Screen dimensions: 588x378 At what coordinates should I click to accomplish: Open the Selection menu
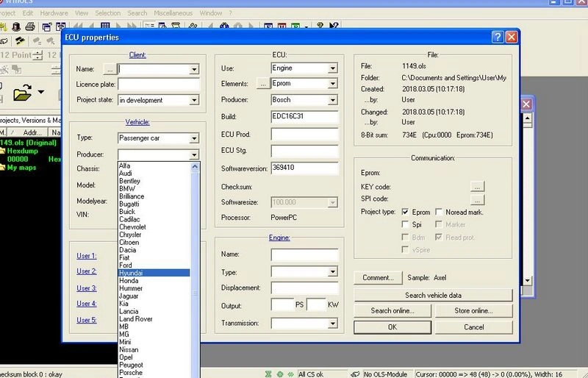pyautogui.click(x=108, y=13)
